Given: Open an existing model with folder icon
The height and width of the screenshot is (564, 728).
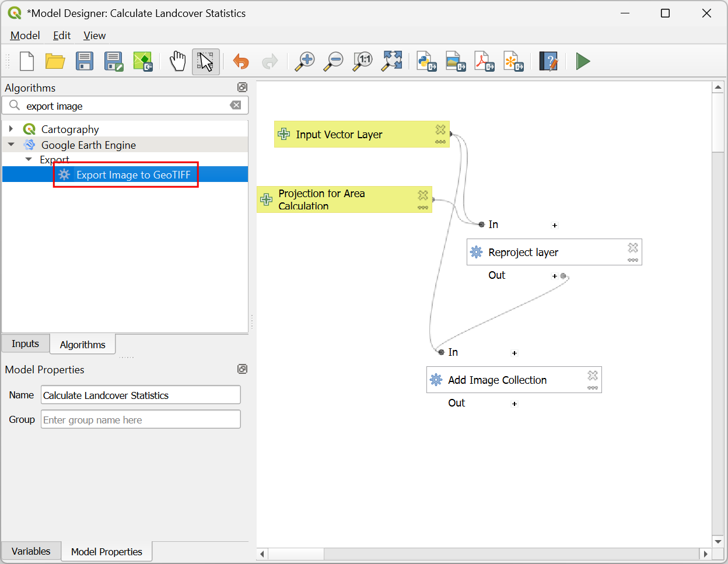Looking at the screenshot, I should pyautogui.click(x=55, y=61).
